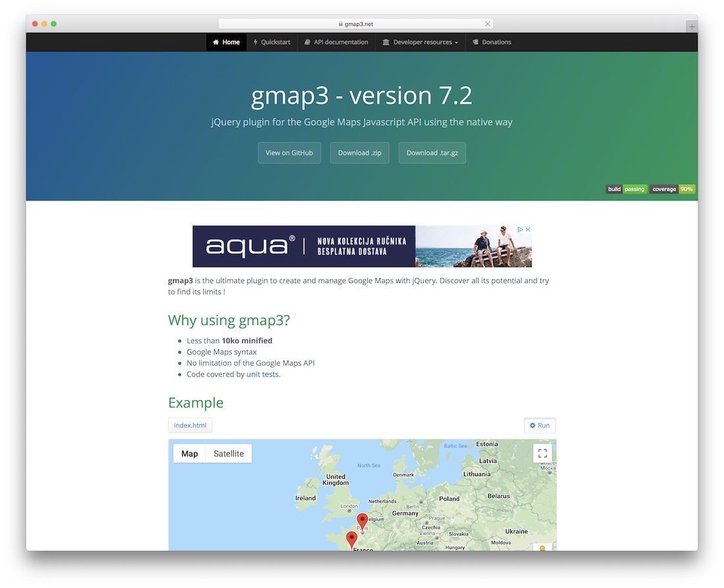Viewport: 724px width, 588px height.
Task: Click the gear icon on Run button
Action: coord(532,426)
